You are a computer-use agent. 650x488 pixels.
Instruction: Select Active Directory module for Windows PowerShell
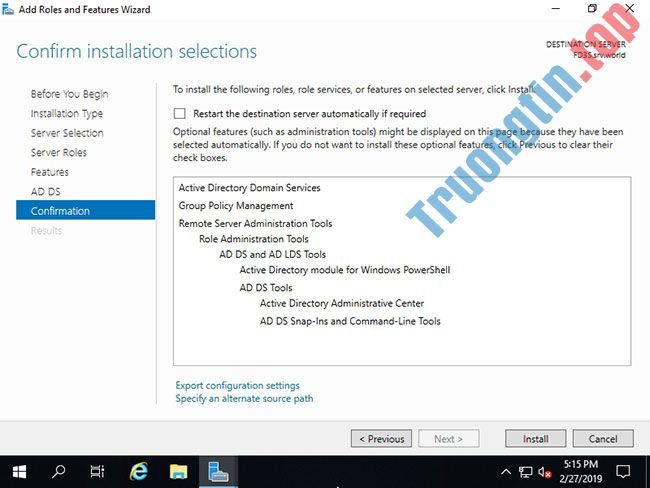coord(345,270)
